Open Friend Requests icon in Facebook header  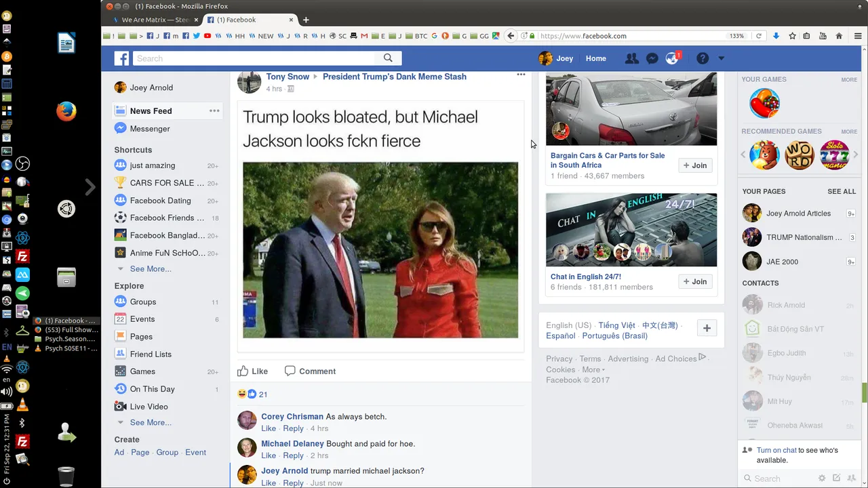pos(631,58)
